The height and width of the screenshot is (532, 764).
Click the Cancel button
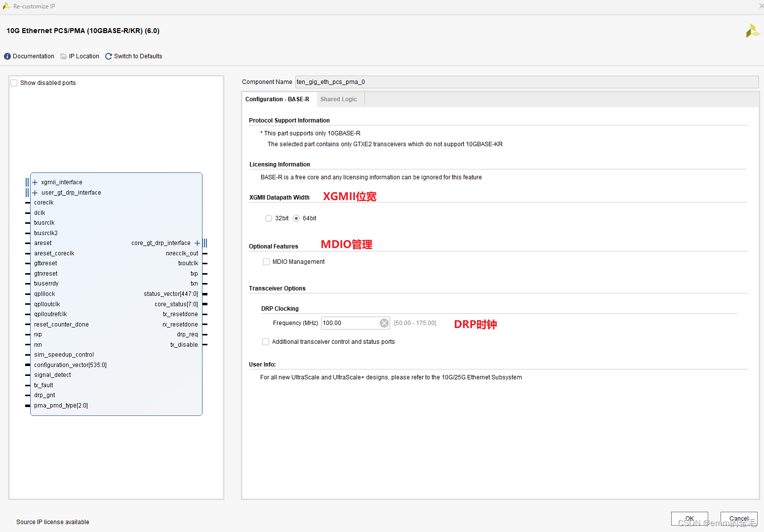739,519
